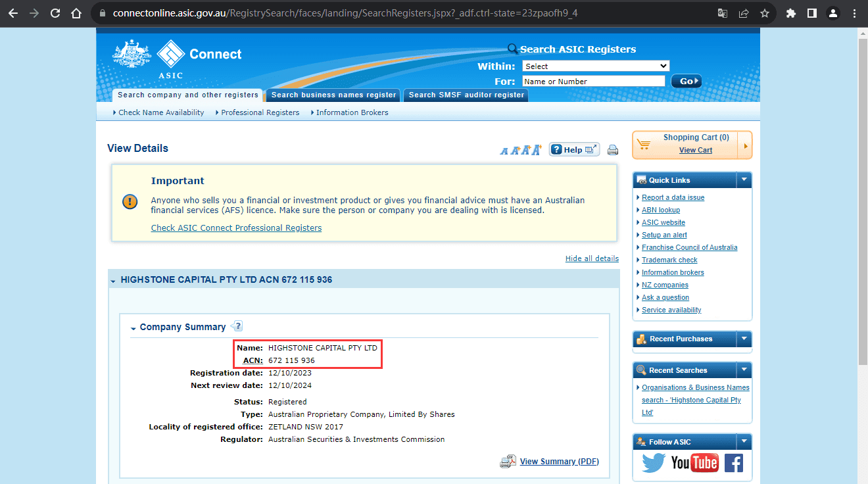Click the print page icon
This screenshot has height=484, width=868.
tap(613, 150)
